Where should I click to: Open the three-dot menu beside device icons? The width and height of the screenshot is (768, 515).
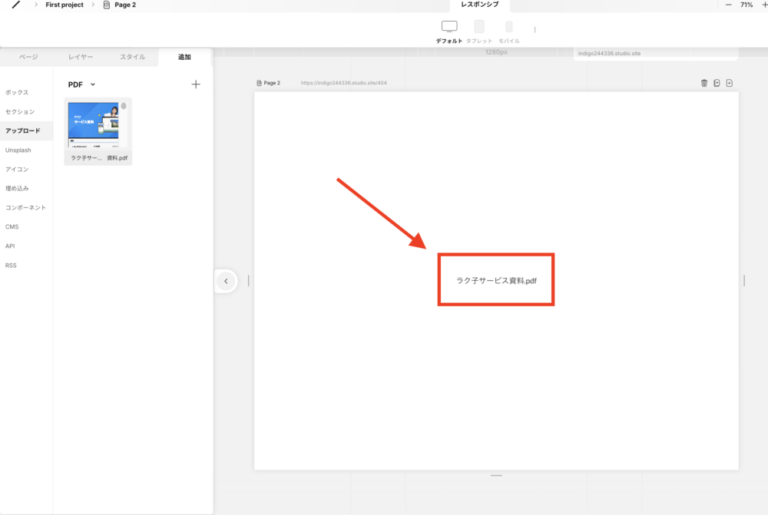(x=535, y=30)
